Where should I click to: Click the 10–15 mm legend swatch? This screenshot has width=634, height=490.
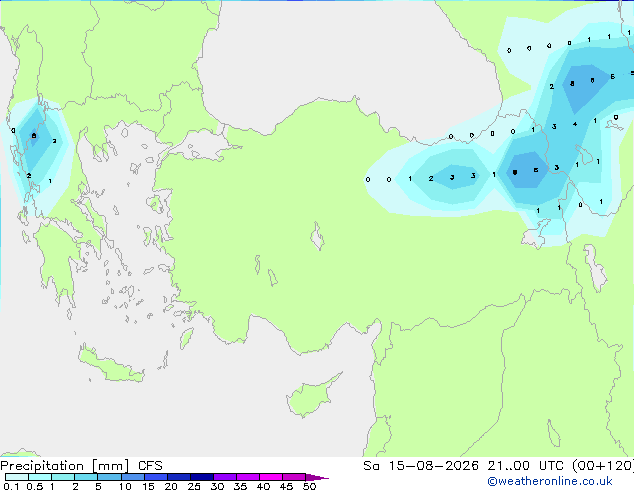click(x=133, y=477)
